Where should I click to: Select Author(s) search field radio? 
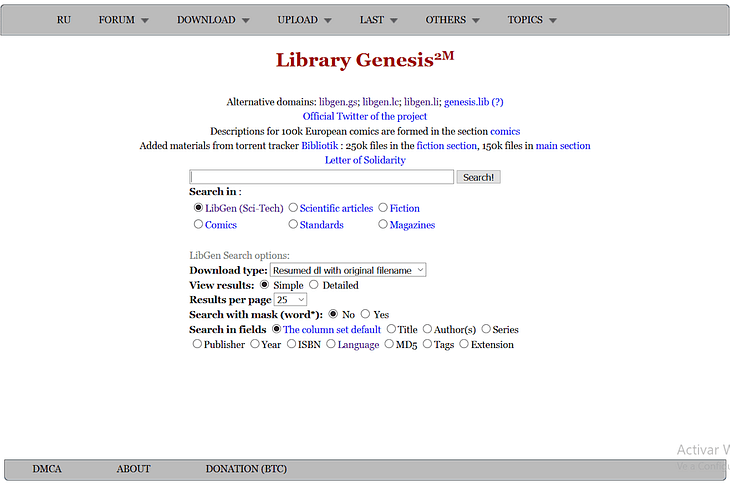coord(427,329)
